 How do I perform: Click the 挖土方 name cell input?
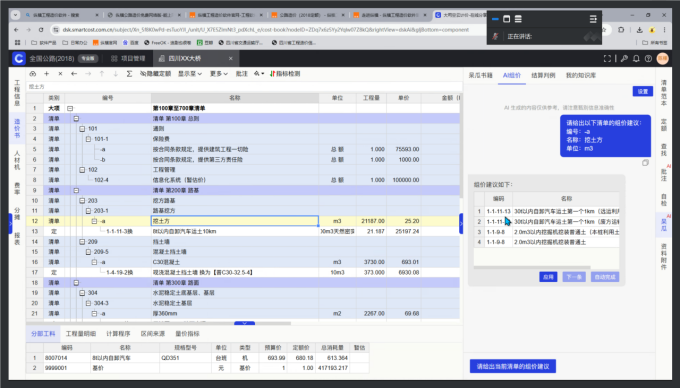235,221
